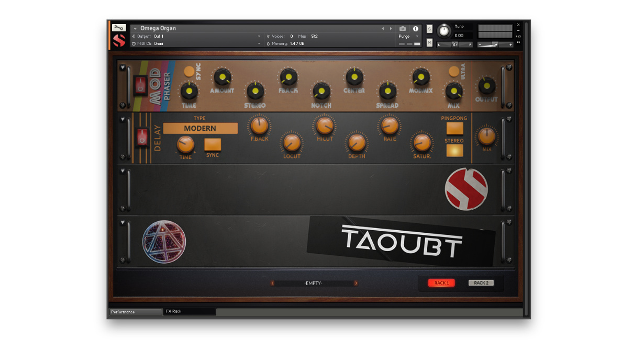Click the Phaser FBACK knob
Screen dimensions: 644x340
288,77
